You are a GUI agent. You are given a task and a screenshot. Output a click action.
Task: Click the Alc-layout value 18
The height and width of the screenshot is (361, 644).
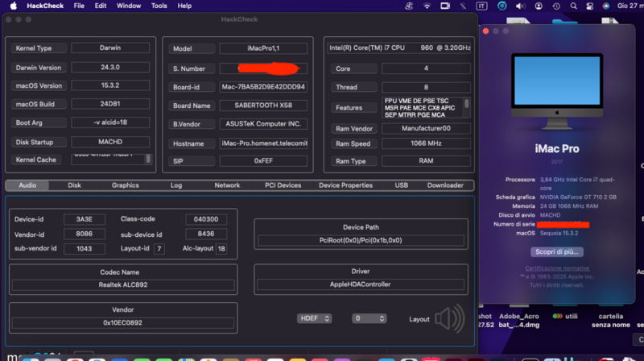pos(221,249)
